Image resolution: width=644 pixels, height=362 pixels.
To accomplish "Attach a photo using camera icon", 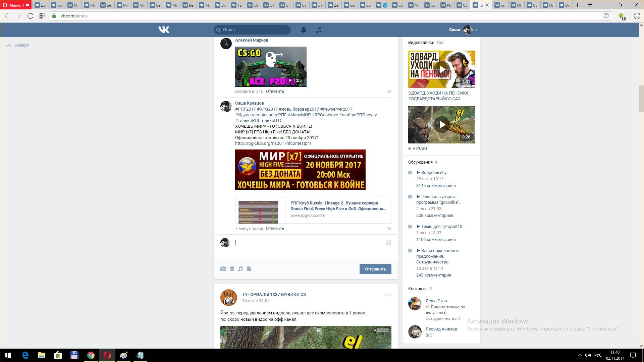I will pos(223,269).
